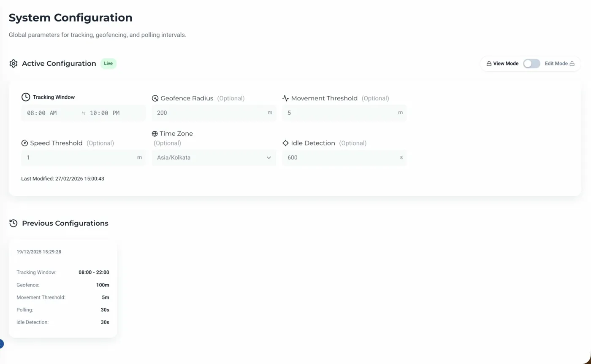The height and width of the screenshot is (364, 591).
Task: Click the Time Zone dropdown chevron arrow
Action: (x=268, y=158)
